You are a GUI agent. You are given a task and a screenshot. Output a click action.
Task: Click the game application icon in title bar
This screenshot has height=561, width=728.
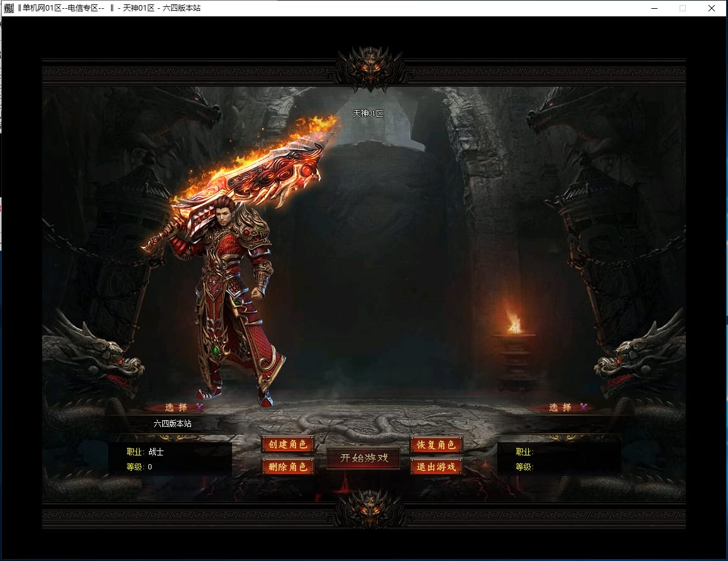click(x=9, y=8)
